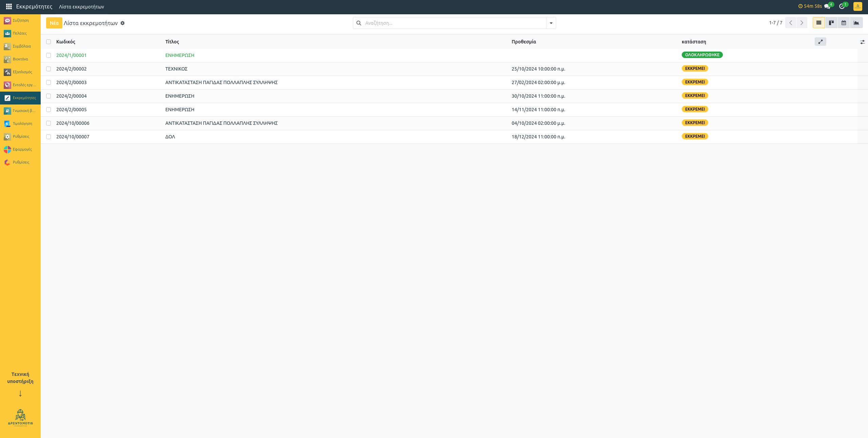This screenshot has height=438, width=868.
Task: Click the ΑΝΤΙΚΑΤΑΣΤΑΣΗ ΠΑΓΙΔΑΣ title of 2024/10/00006
Action: point(221,123)
